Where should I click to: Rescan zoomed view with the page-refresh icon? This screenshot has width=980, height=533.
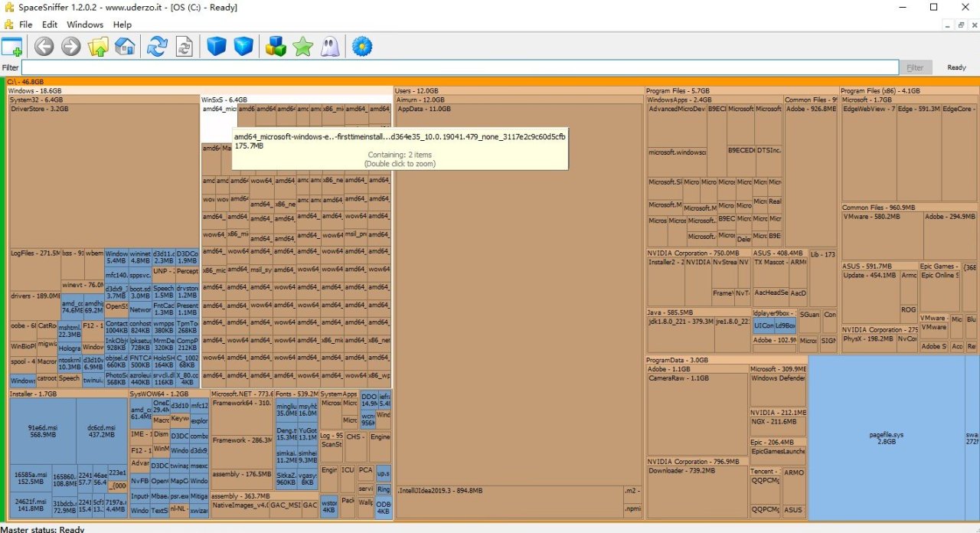185,47
